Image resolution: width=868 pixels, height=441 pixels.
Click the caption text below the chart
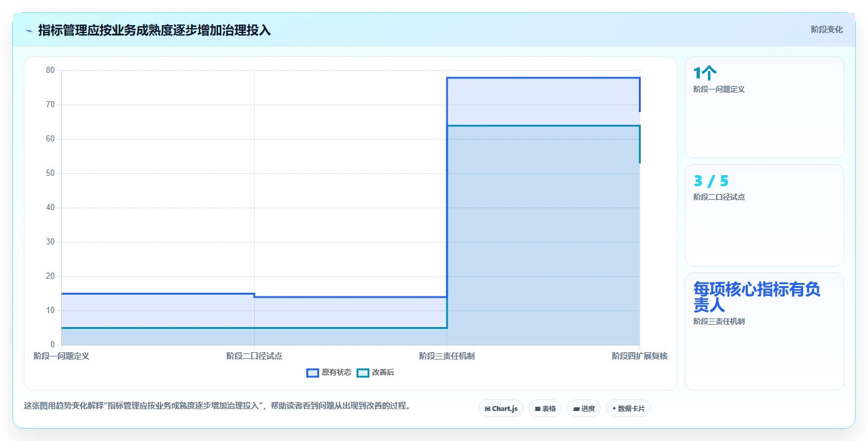pos(217,405)
